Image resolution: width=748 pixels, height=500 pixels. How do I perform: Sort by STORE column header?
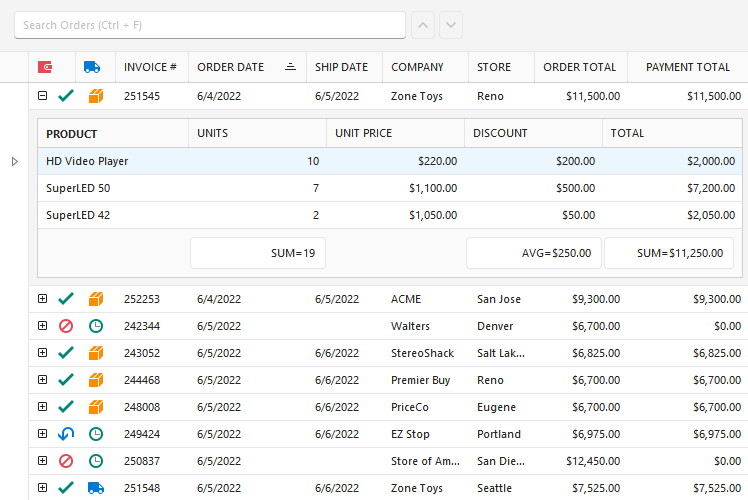pos(501,67)
